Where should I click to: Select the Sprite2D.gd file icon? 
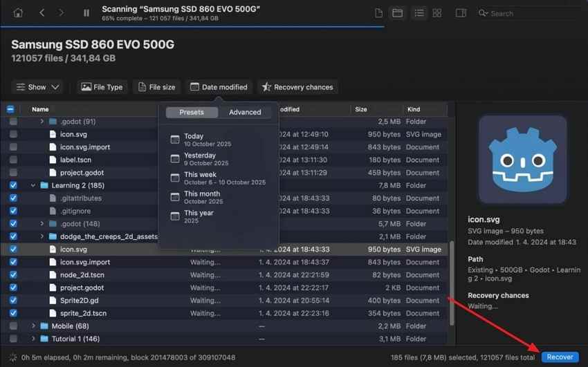tap(53, 301)
